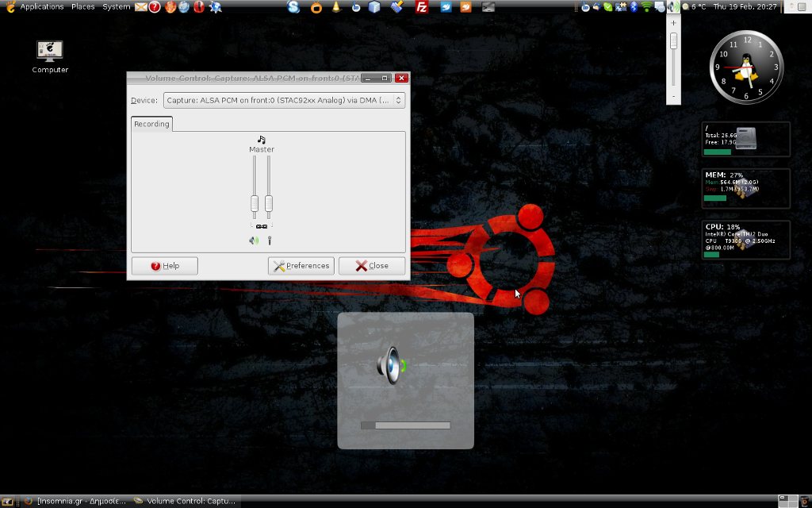The width and height of the screenshot is (812, 508).
Task: Open the Computer desktop icon
Action: [50, 57]
